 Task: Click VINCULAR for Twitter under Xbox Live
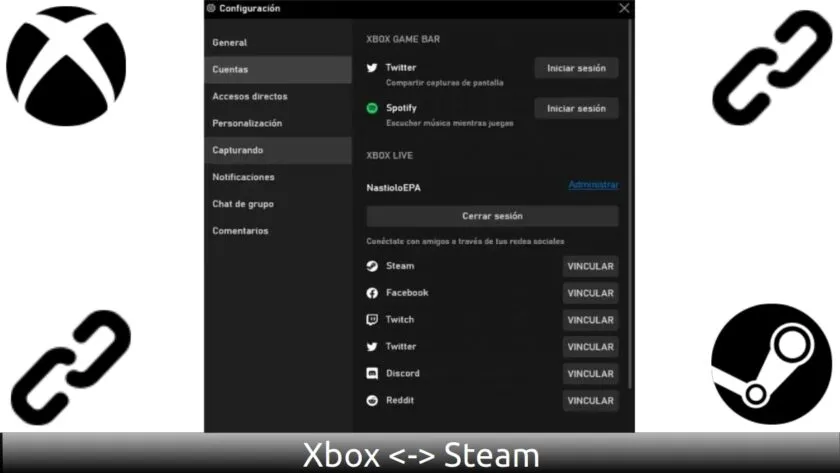[x=590, y=347]
